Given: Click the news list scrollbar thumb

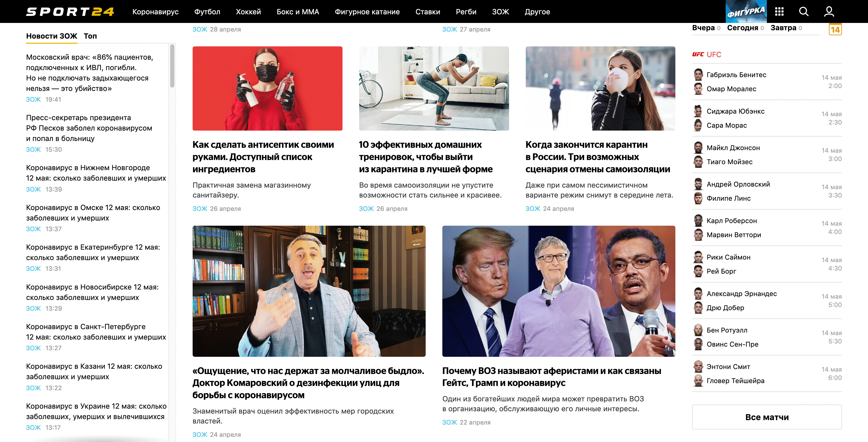Looking at the screenshot, I should (x=172, y=66).
